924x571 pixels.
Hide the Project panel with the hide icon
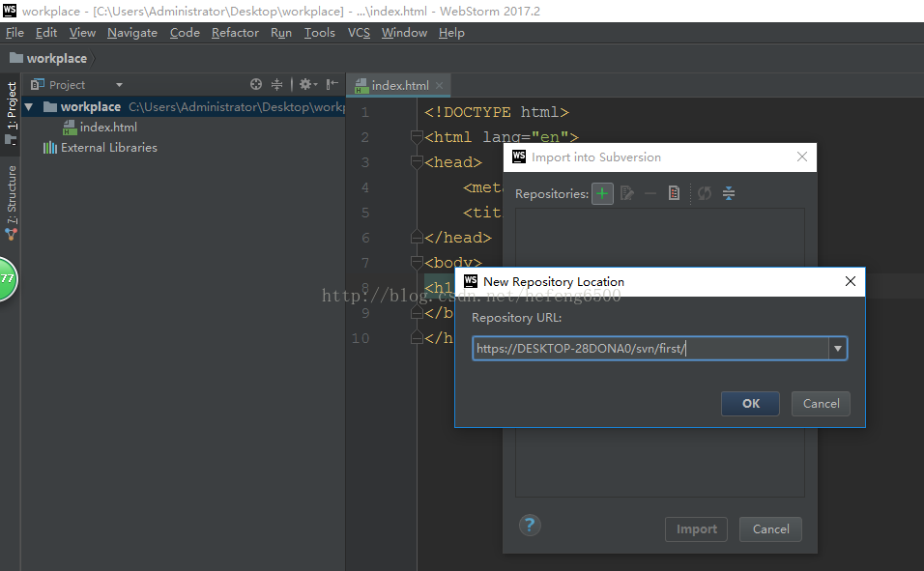click(x=332, y=84)
